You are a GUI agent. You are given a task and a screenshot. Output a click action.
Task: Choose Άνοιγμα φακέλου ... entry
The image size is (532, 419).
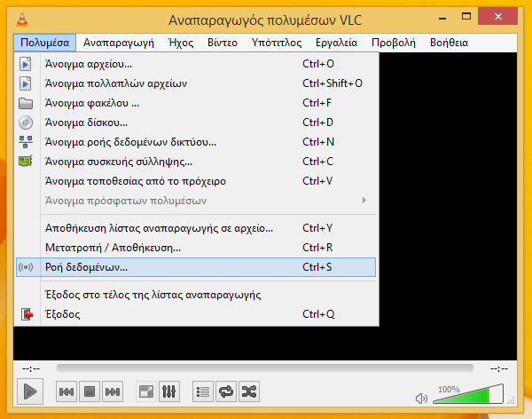[196, 103]
